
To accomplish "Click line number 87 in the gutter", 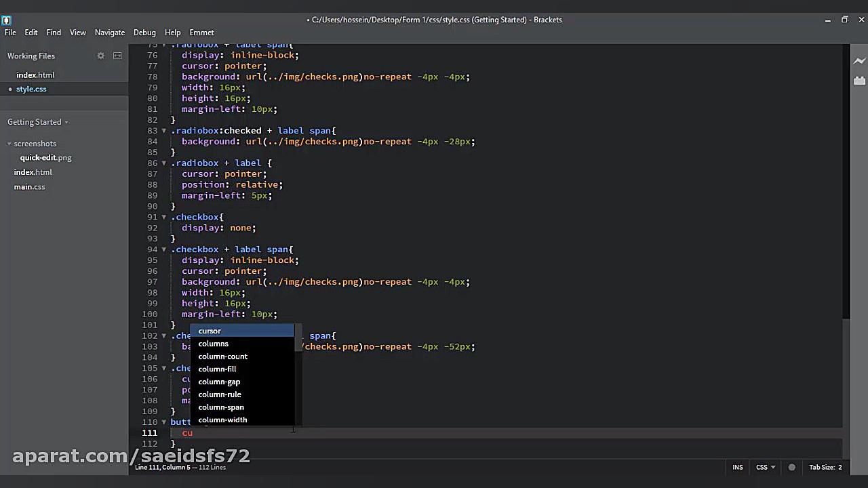I will tap(152, 174).
